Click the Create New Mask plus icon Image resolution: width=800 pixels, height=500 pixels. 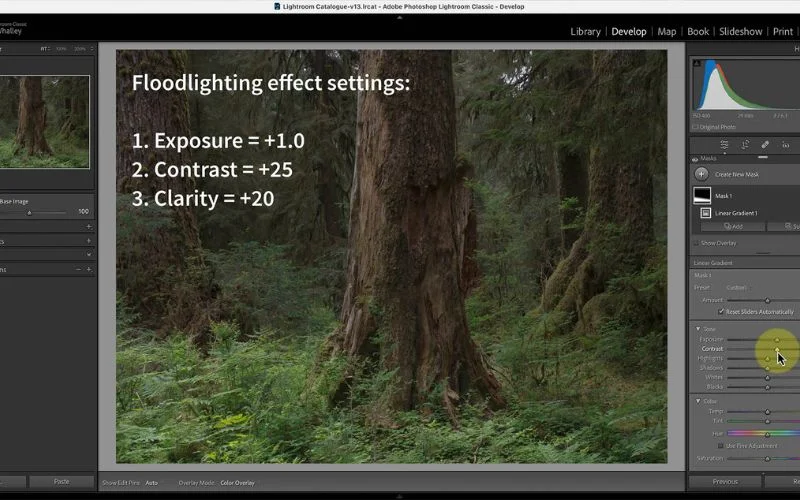[x=701, y=174]
